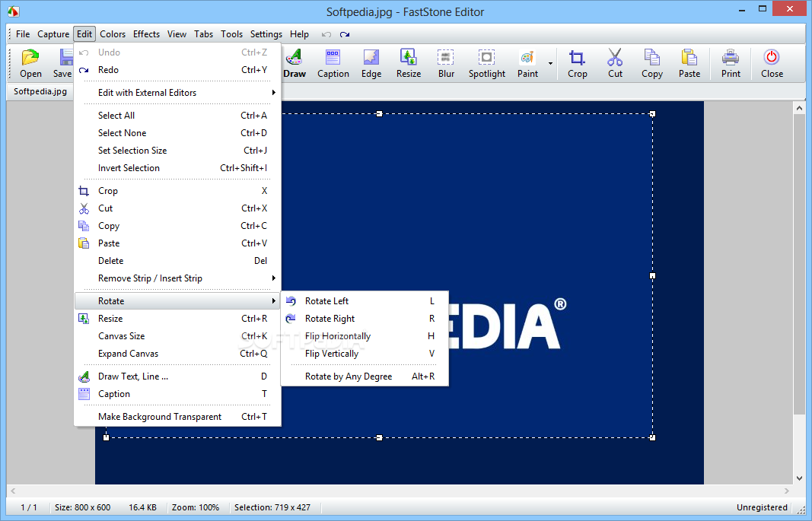
Task: Open the Capture menu
Action: [x=53, y=34]
